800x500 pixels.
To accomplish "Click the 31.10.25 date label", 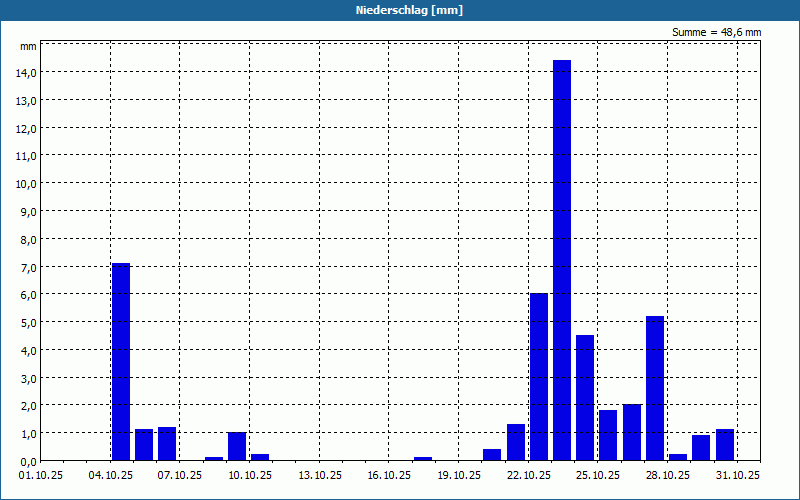I will 737,475.
